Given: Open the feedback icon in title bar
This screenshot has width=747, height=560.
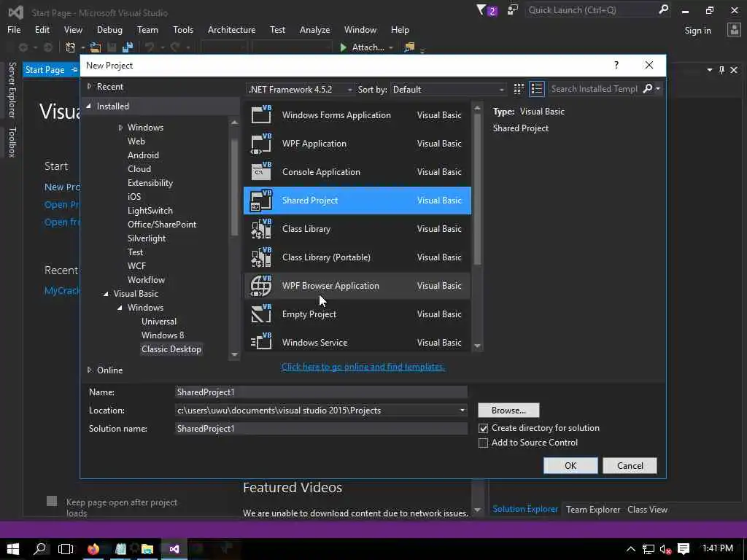Looking at the screenshot, I should click(x=513, y=10).
